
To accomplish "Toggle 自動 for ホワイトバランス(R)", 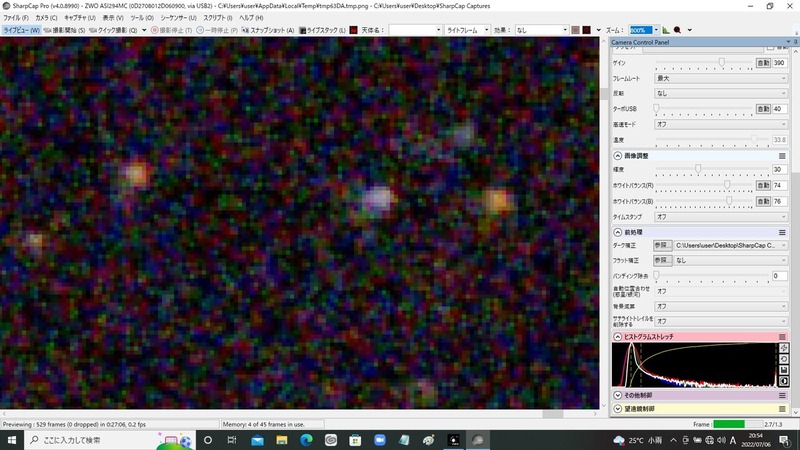I will (x=763, y=186).
